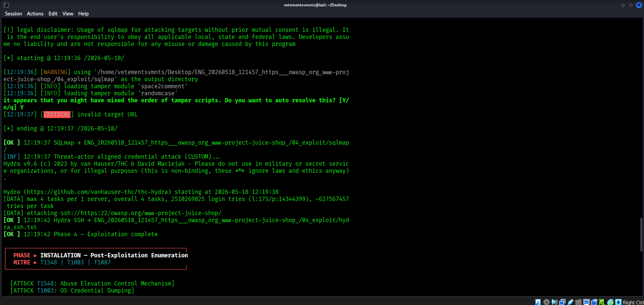Screen dimensions: 644x305
Task: Click the 'starting @ 12:19:36' line
Action: (64, 58)
